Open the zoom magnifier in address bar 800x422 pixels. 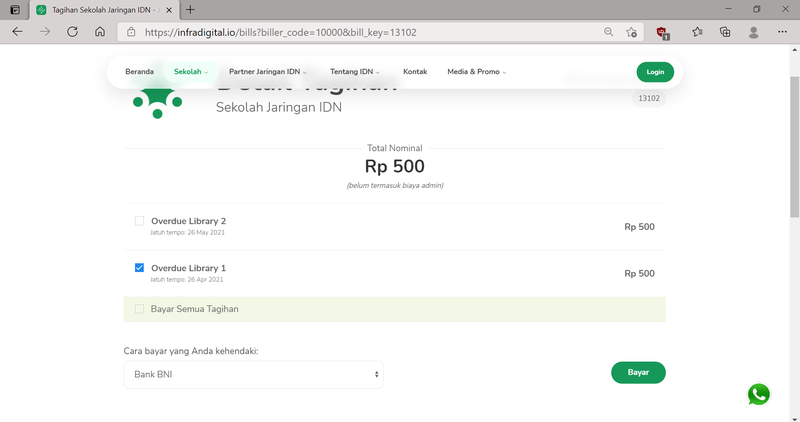(x=608, y=32)
